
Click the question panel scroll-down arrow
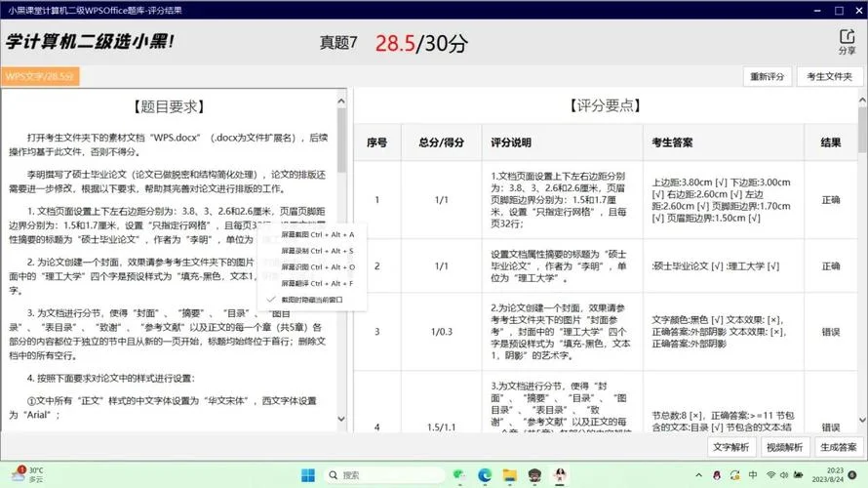341,419
